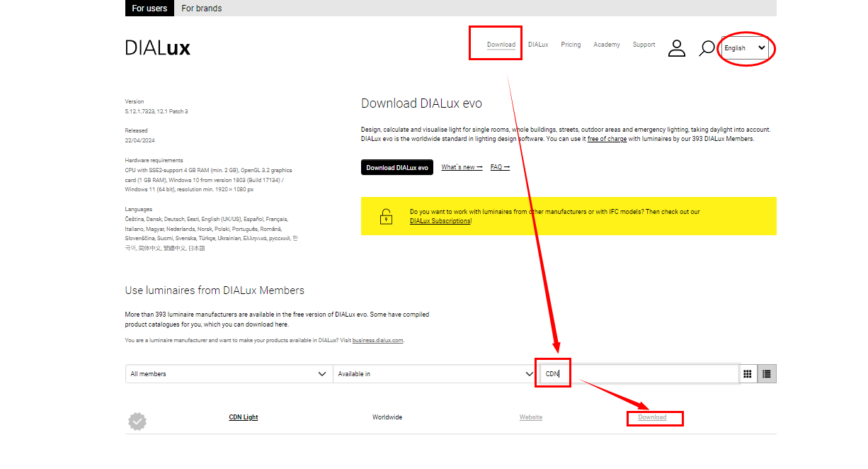
Task: Open the Download menu item
Action: (501, 45)
